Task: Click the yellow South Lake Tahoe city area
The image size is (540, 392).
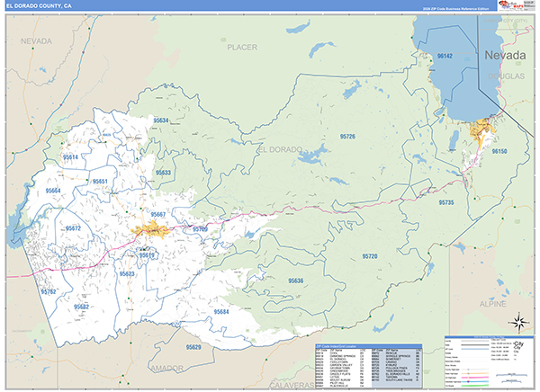Action: (x=482, y=128)
